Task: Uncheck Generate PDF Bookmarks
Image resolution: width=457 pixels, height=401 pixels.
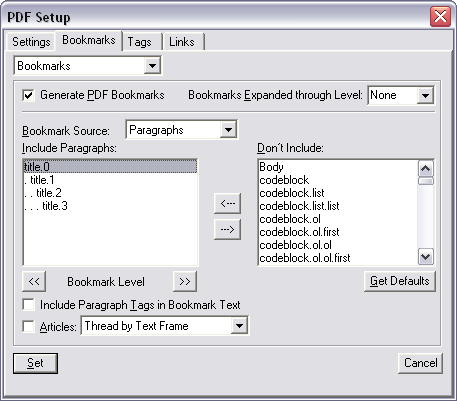Action: point(29,95)
